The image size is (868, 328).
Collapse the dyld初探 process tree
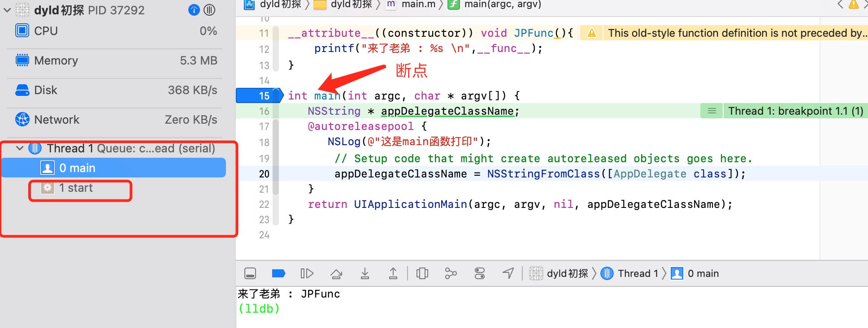coord(7,10)
